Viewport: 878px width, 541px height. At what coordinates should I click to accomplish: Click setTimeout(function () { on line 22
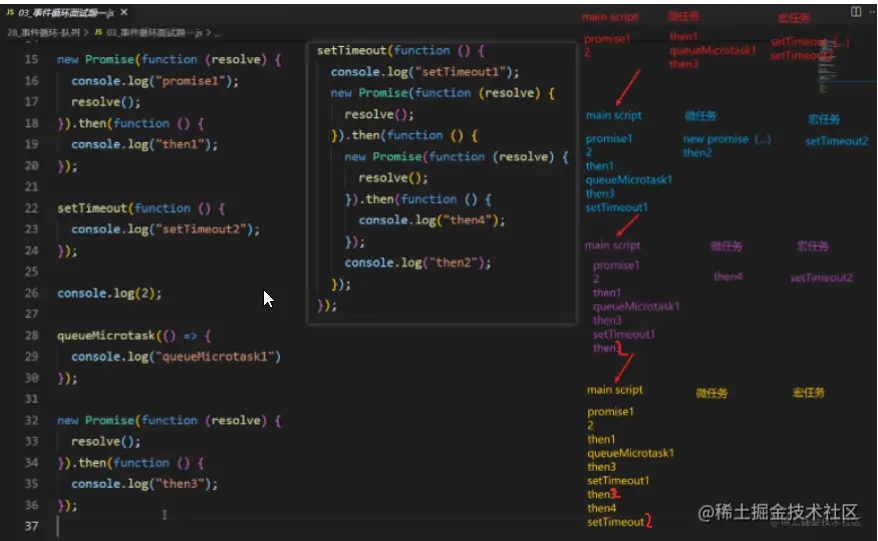[x=141, y=208]
